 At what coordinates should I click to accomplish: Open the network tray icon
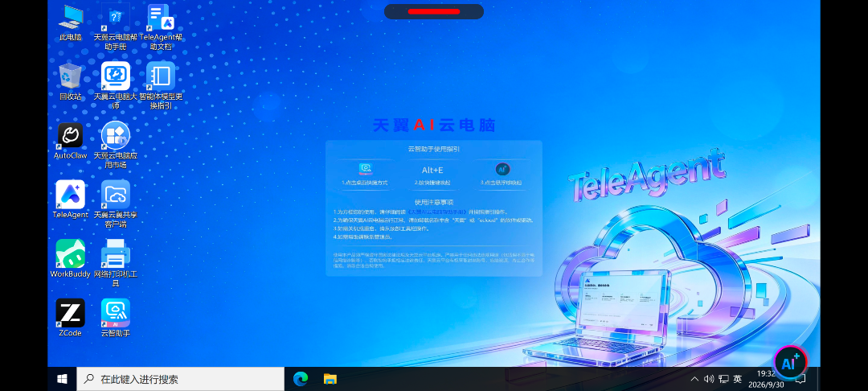coord(723,379)
